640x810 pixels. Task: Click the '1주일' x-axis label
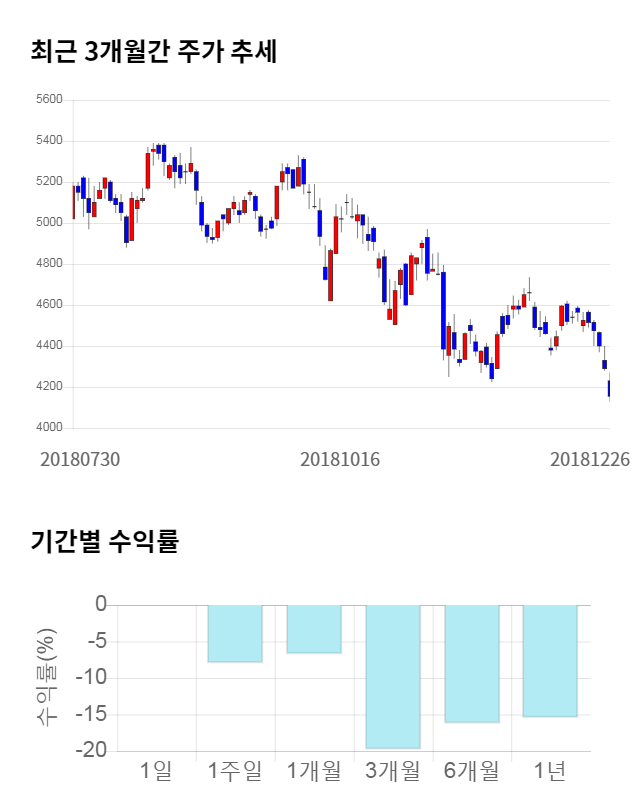235,771
